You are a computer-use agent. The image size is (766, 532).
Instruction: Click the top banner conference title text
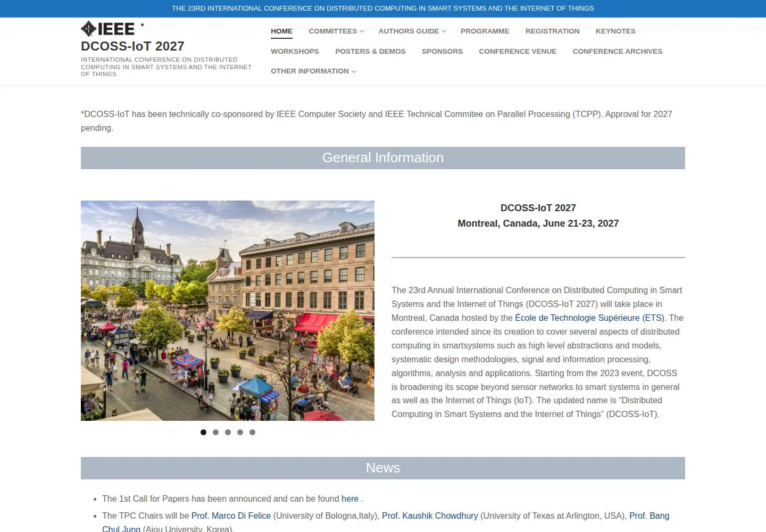point(383,9)
